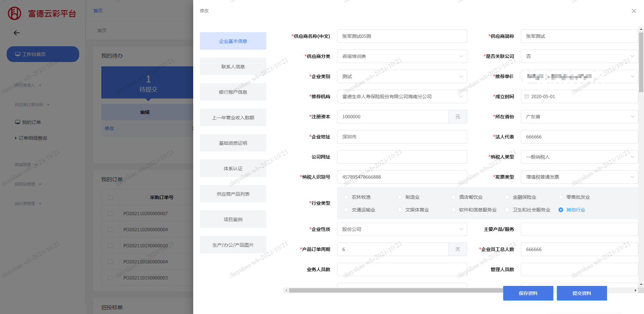Viewport: 644px width, 314px height.
Task: Tick checkbox for order PO202110180000004
Action: pos(110,262)
